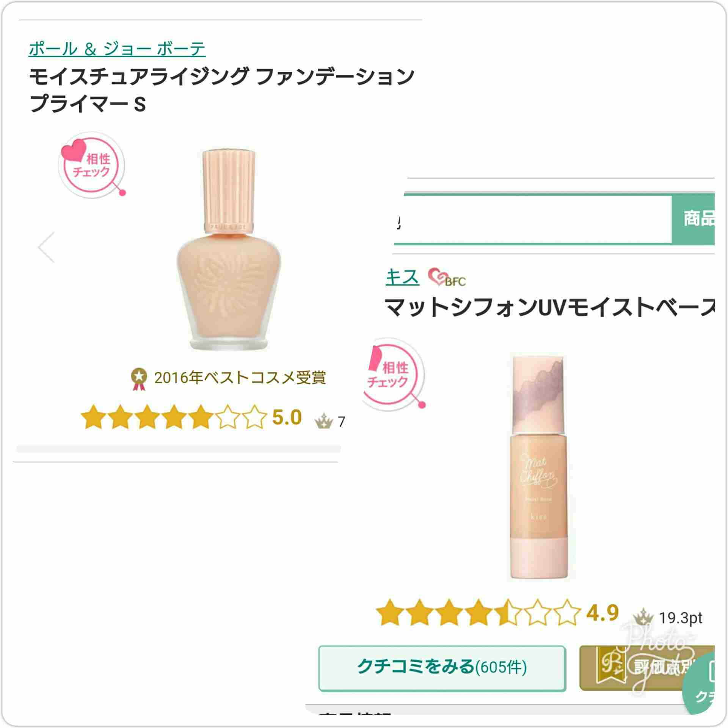Screen dimensions: 728x728
Task: Open クチコミをみる(605件) reviews button
Action: coord(442,668)
